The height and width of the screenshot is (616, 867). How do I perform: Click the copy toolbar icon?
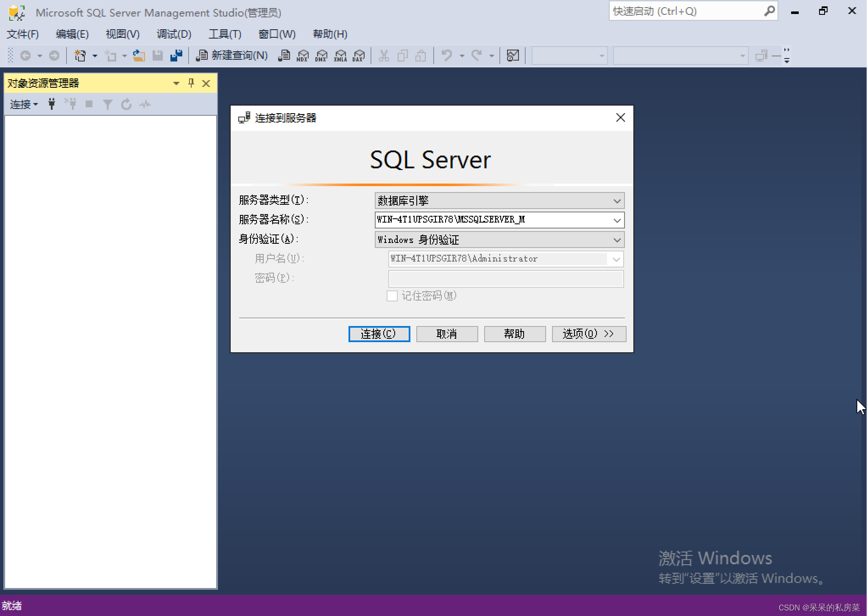pos(403,56)
